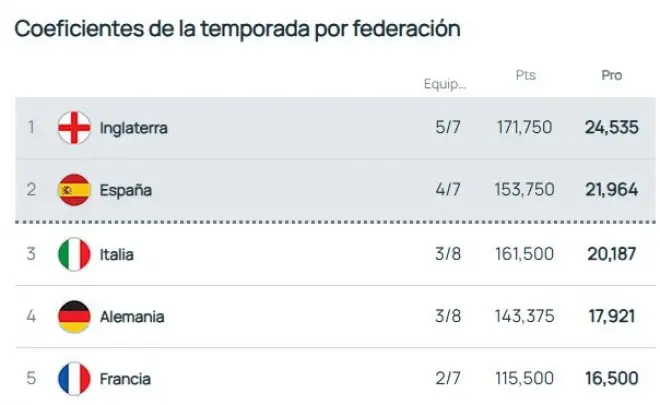Open the Inglaterra federation link

click(134, 128)
